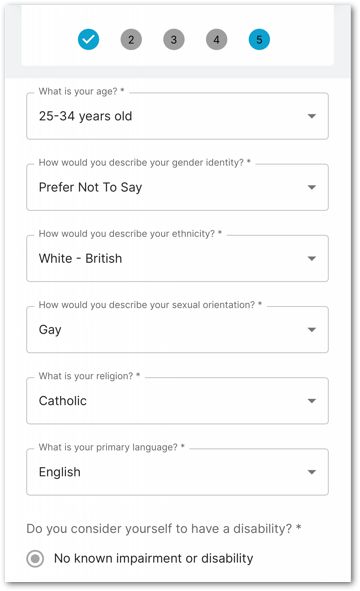Expand the primary language dropdown arrow
The height and width of the screenshot is (591, 360).
point(312,472)
